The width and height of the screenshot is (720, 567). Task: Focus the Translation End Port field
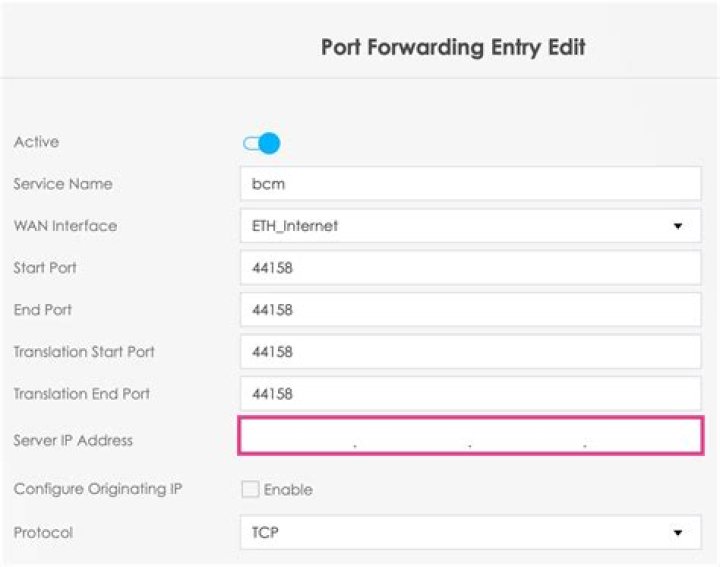point(470,394)
